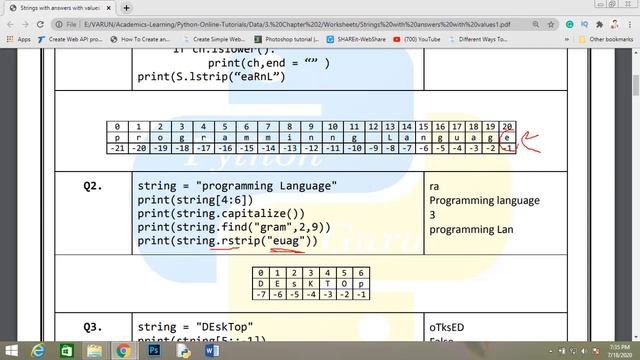Click the address bar file URL

[x=297, y=24]
